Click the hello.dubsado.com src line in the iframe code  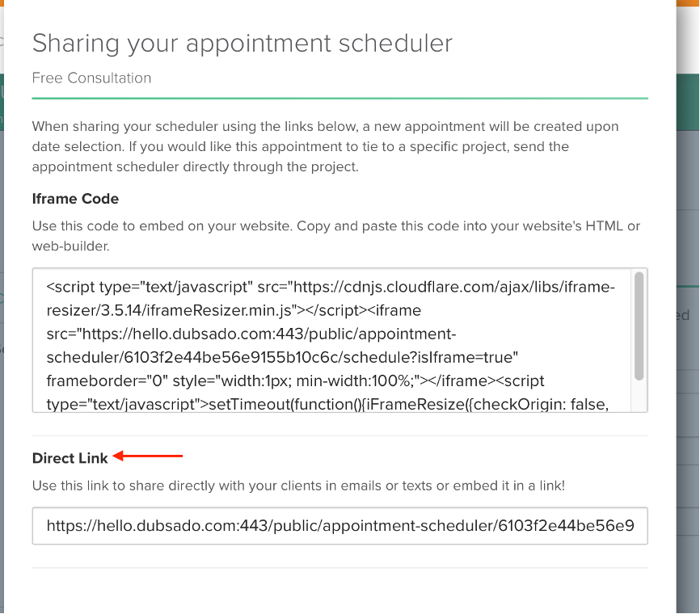tap(251, 334)
